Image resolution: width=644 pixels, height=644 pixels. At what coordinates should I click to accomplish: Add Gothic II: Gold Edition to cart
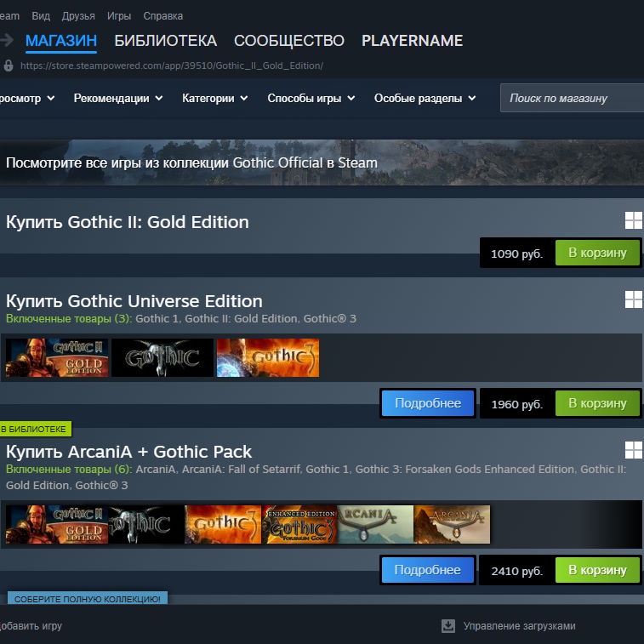click(x=597, y=253)
